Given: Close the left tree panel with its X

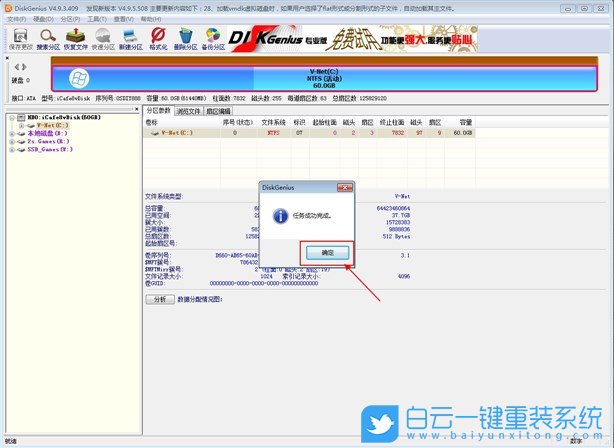Looking at the screenshot, I should click(136, 109).
